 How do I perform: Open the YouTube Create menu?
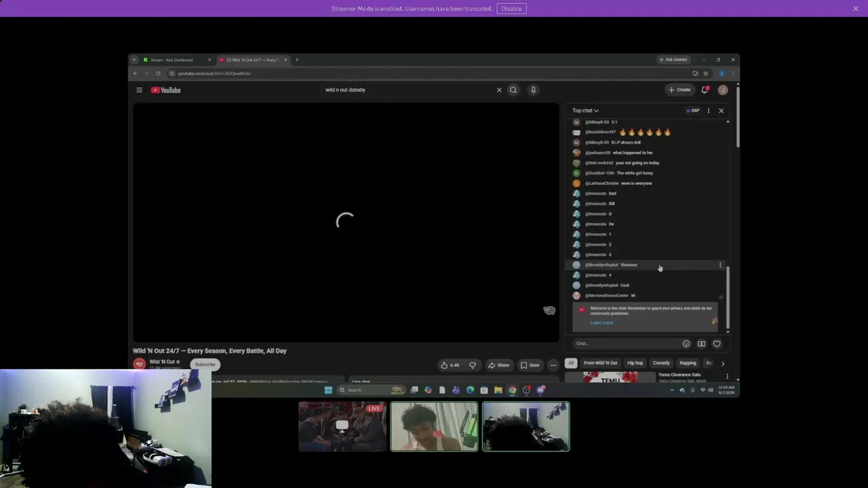pyautogui.click(x=679, y=90)
